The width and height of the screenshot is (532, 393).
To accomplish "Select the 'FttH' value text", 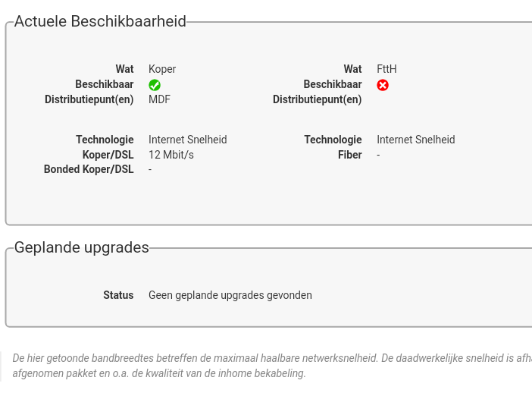I will click(386, 69).
